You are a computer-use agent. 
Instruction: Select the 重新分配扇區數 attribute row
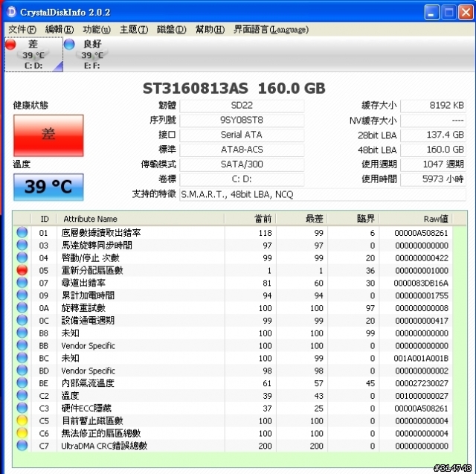click(233, 270)
